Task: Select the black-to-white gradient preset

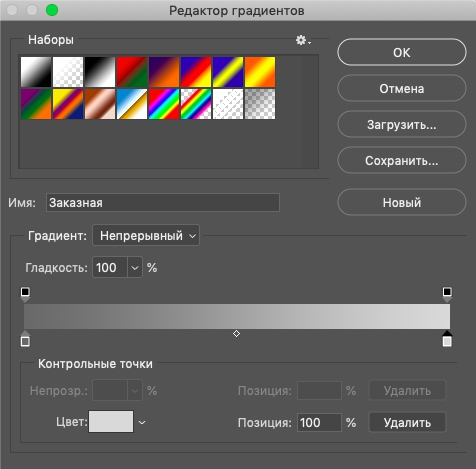Action: point(100,72)
